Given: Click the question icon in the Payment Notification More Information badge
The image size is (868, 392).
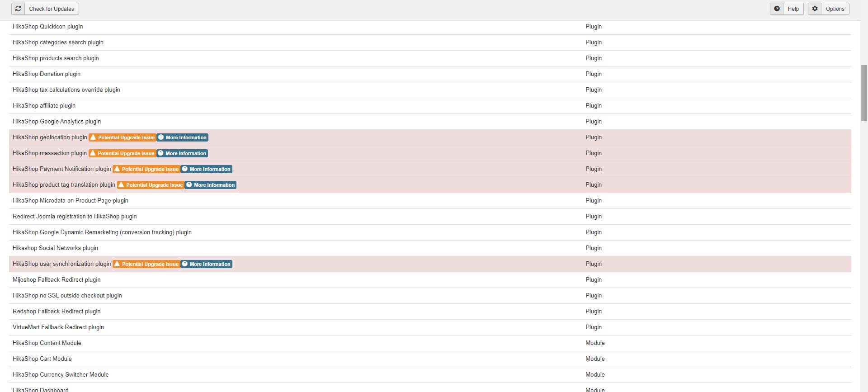Looking at the screenshot, I should click(x=184, y=169).
